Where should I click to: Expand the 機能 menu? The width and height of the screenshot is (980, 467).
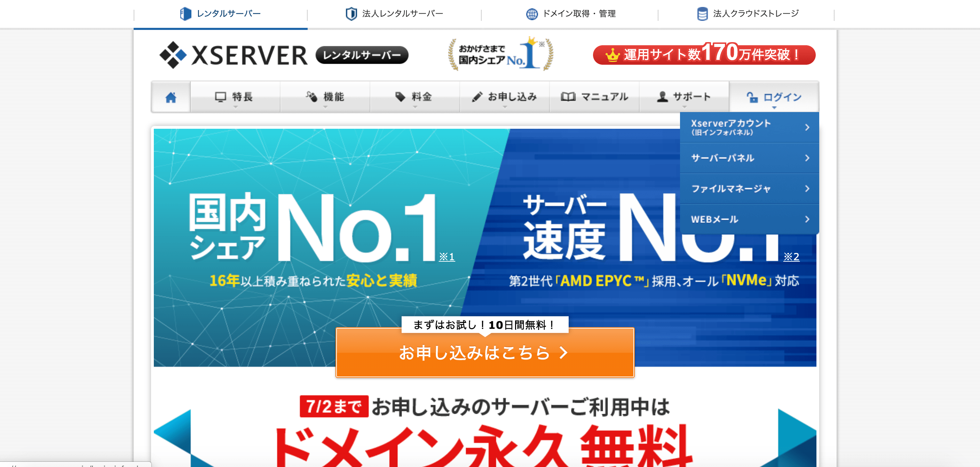point(325,97)
